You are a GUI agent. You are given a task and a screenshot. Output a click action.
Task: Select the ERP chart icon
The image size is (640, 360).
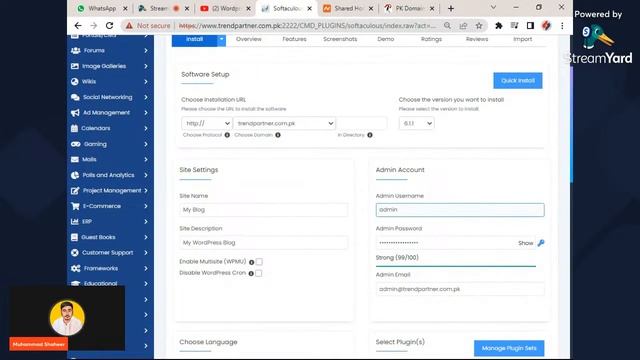(x=75, y=222)
